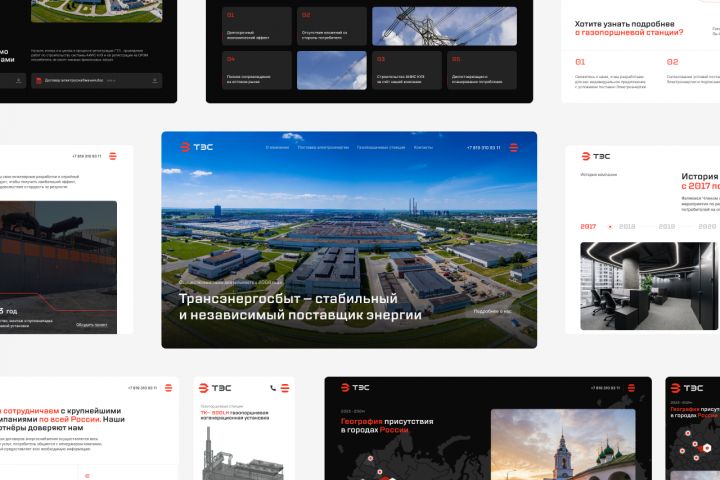
Task: Click the step '02' label in the white card
Action: point(672,62)
